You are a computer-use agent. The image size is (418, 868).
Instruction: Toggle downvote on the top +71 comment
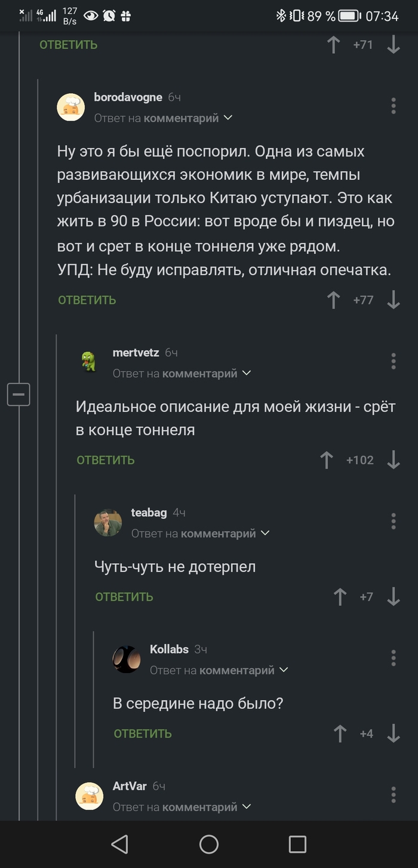click(x=393, y=45)
